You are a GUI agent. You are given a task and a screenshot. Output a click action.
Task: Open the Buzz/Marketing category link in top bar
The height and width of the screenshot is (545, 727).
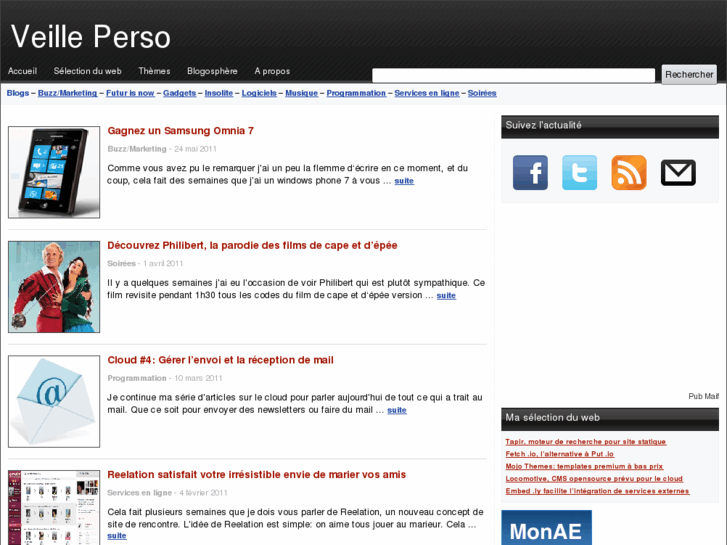tap(68, 93)
